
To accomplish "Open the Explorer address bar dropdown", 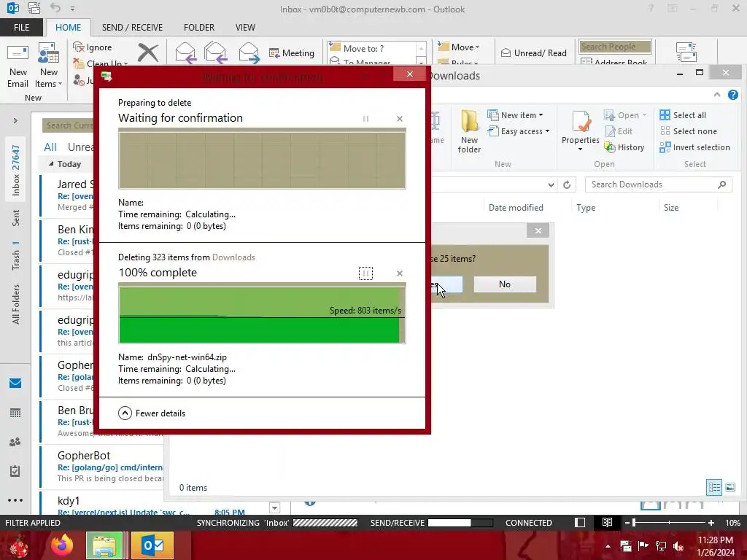I will [x=551, y=184].
